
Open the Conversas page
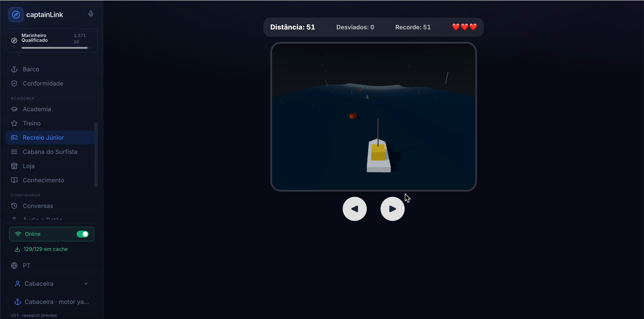tap(50, 206)
